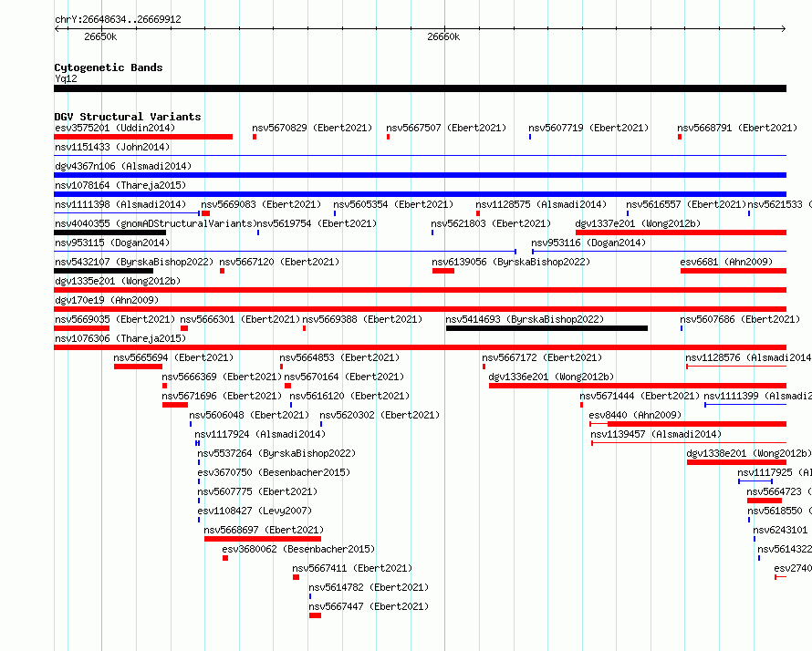Click the Yq12 cytogenetic band bar
This screenshot has width=812, height=651.
pyautogui.click(x=420, y=88)
